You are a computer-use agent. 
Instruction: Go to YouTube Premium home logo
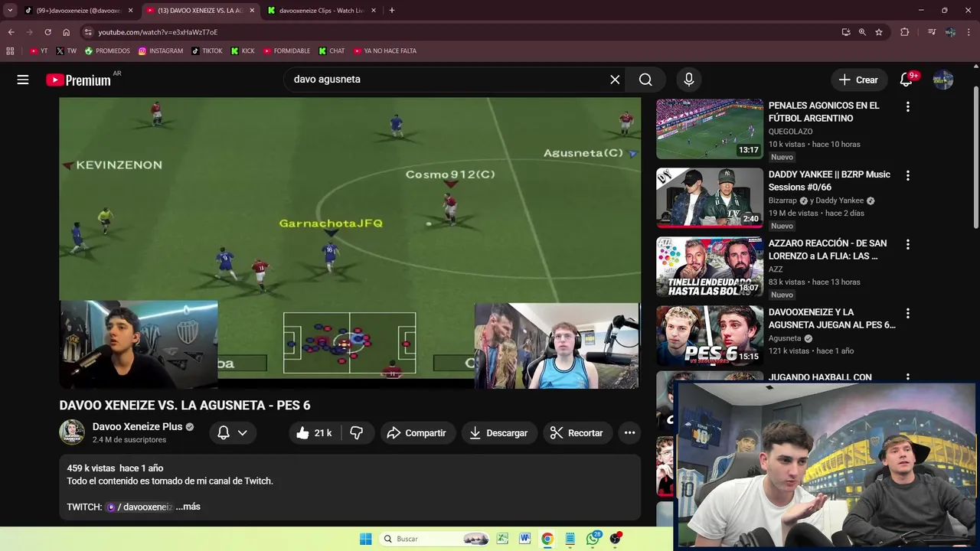pos(78,80)
